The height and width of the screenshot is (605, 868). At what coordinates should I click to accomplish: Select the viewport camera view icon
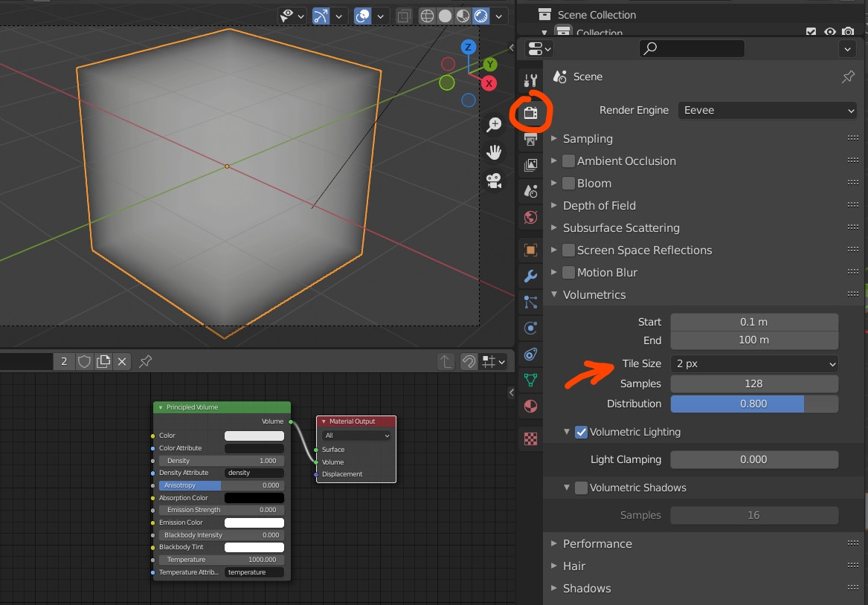click(x=494, y=179)
